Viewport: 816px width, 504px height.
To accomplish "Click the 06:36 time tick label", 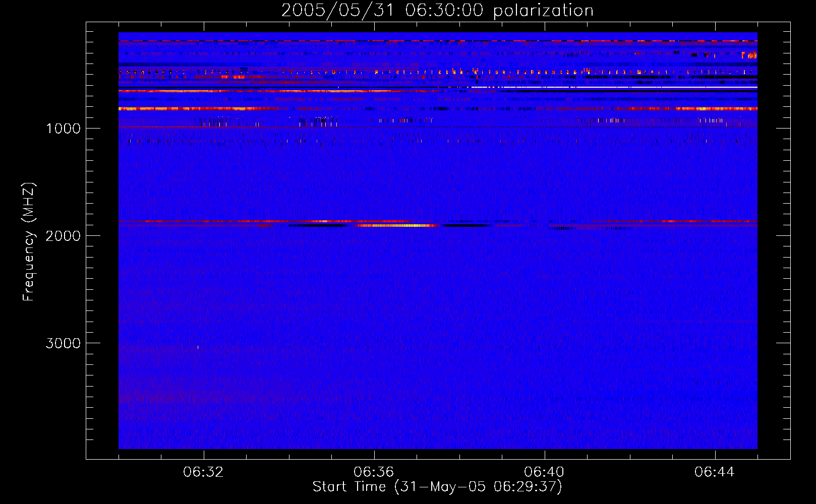I will coord(374,472).
